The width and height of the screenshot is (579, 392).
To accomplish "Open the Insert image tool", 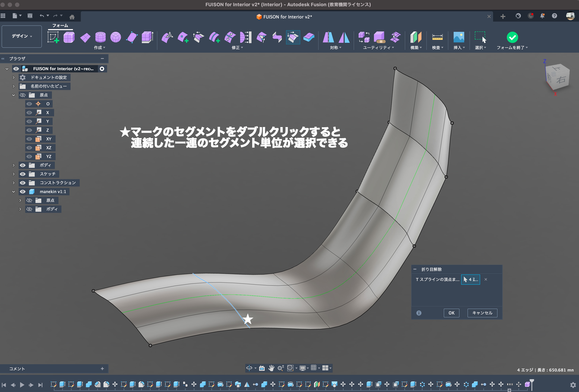I will pyautogui.click(x=458, y=37).
